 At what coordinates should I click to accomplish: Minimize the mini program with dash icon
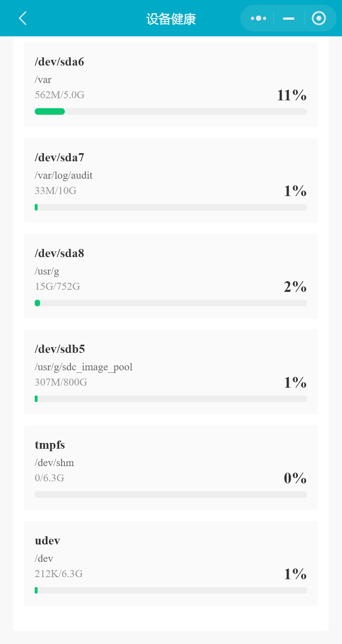289,18
